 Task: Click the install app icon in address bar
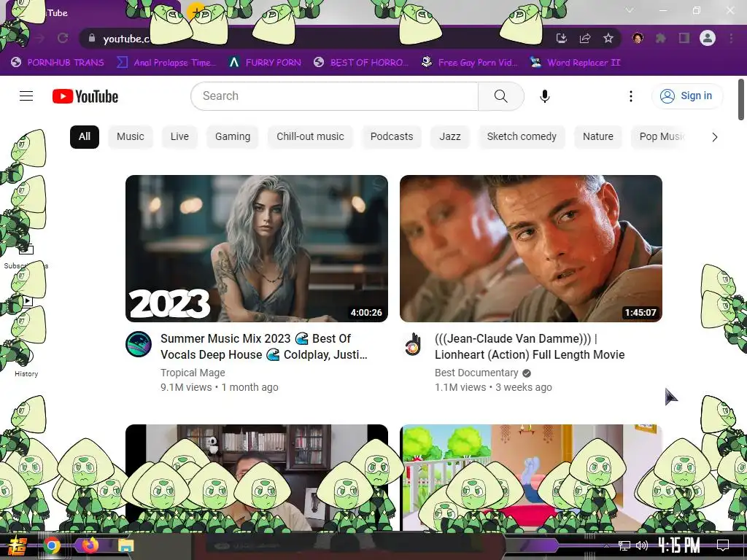pyautogui.click(x=562, y=38)
